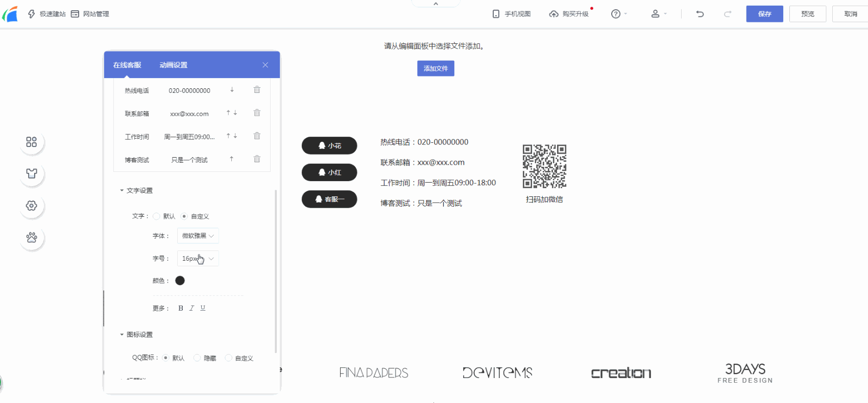Click the FINA PAPERS logo

tap(374, 373)
